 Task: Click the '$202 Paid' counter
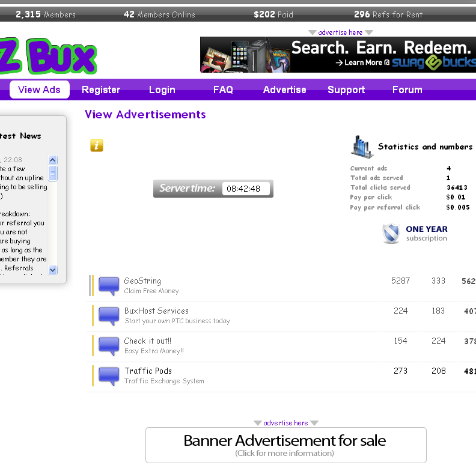point(273,14)
